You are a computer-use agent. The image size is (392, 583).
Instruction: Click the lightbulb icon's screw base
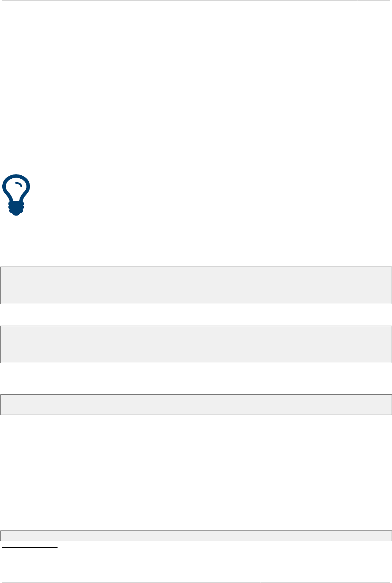(x=16, y=209)
